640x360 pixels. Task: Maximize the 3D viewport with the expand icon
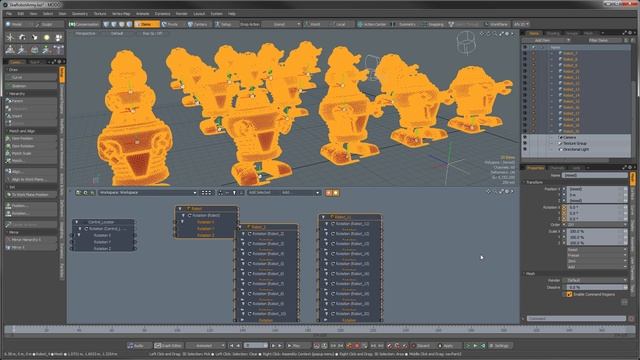pyautogui.click(x=501, y=33)
